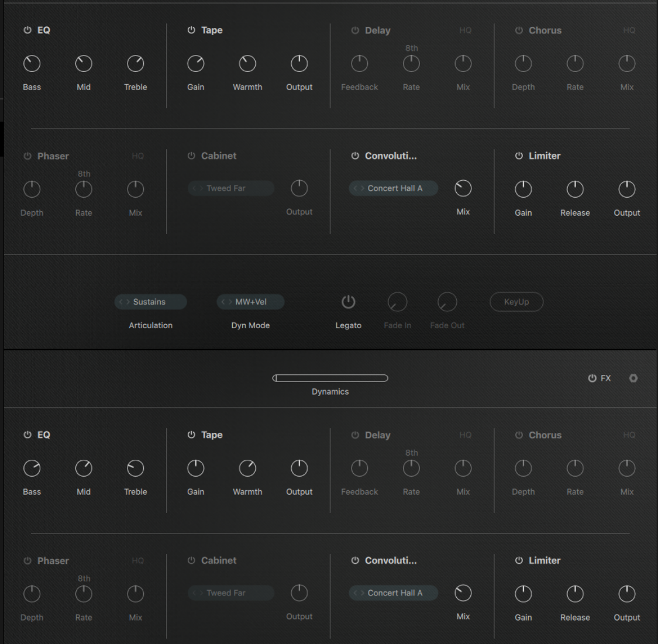Adjust the Convolution Mix knob

pos(463,189)
